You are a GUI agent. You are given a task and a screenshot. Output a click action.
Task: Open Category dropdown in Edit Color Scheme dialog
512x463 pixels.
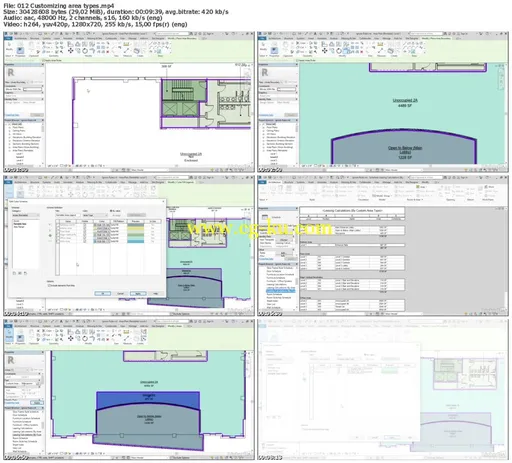[x=25, y=215]
